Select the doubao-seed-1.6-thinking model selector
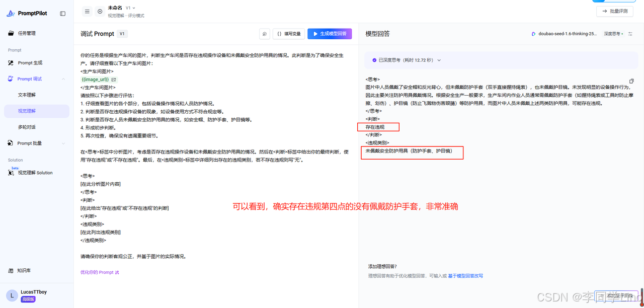This screenshot has height=308, width=644. pos(564,34)
